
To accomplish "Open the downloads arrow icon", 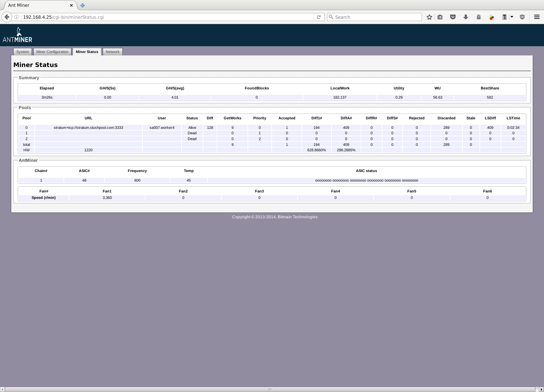I will (x=466, y=17).
